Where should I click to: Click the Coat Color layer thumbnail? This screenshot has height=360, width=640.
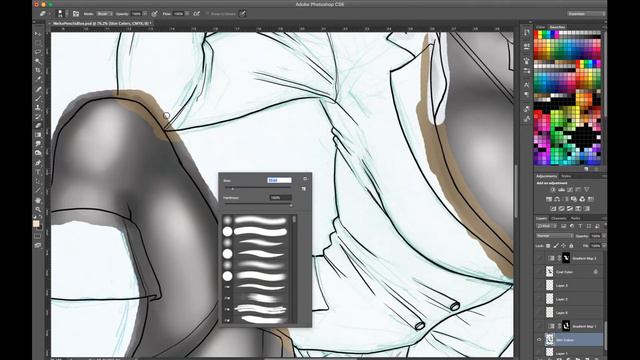pyautogui.click(x=550, y=272)
